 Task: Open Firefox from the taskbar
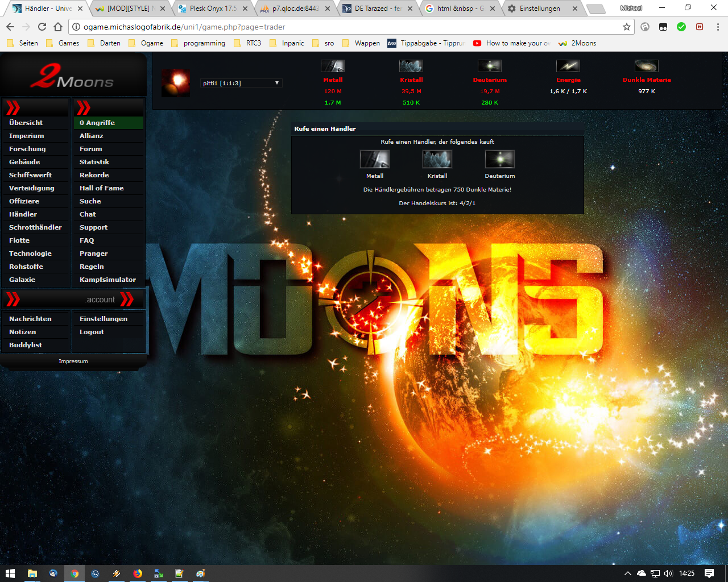pos(138,573)
